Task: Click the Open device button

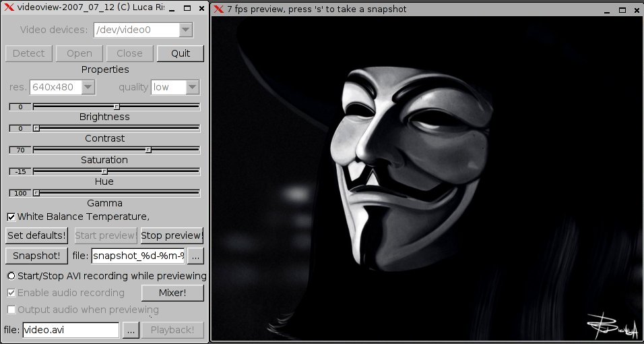Action: [79, 53]
